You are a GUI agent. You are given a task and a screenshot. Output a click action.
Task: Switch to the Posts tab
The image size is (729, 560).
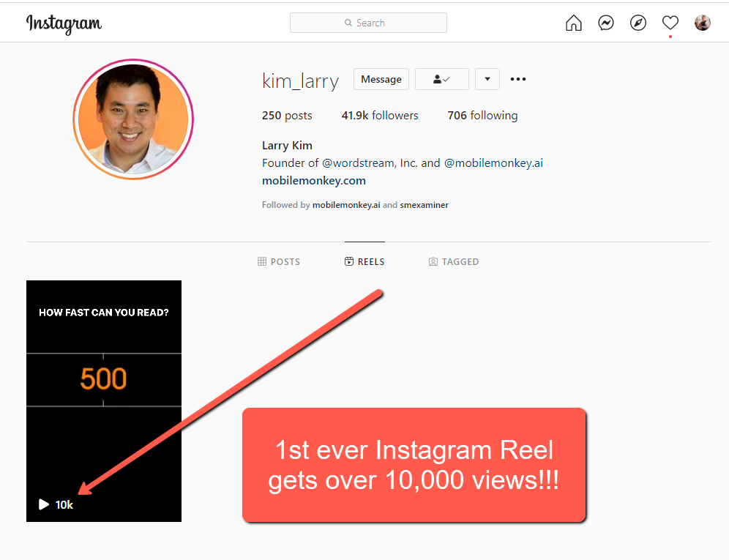click(279, 261)
